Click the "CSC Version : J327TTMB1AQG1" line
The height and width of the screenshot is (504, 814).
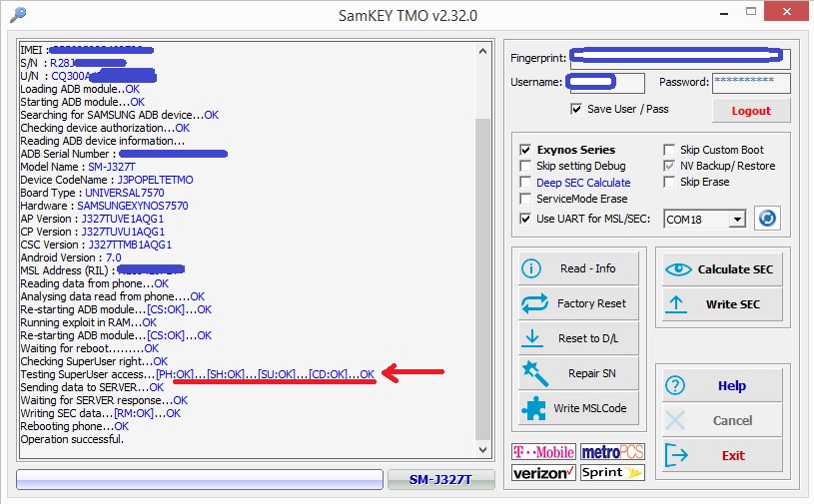96,245
